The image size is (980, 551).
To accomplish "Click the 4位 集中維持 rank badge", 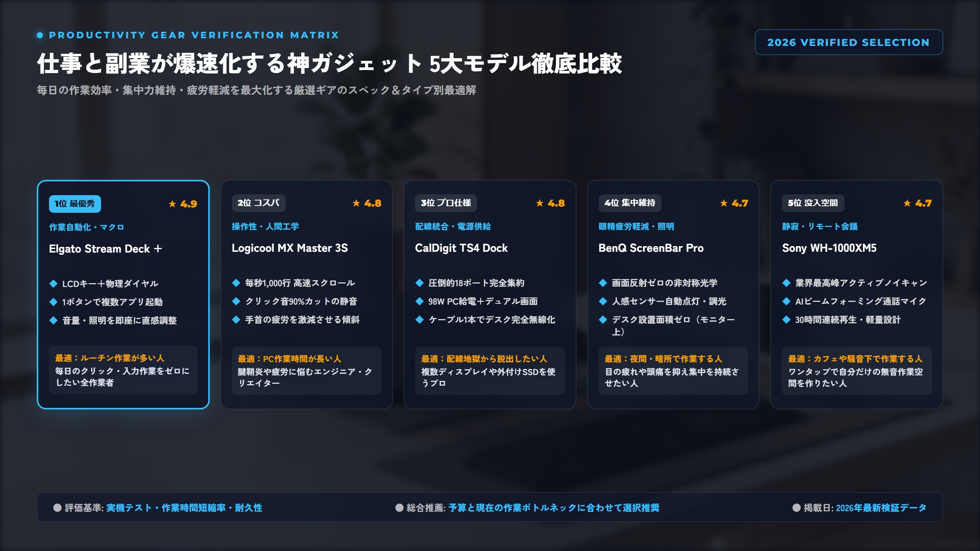I will pyautogui.click(x=630, y=203).
